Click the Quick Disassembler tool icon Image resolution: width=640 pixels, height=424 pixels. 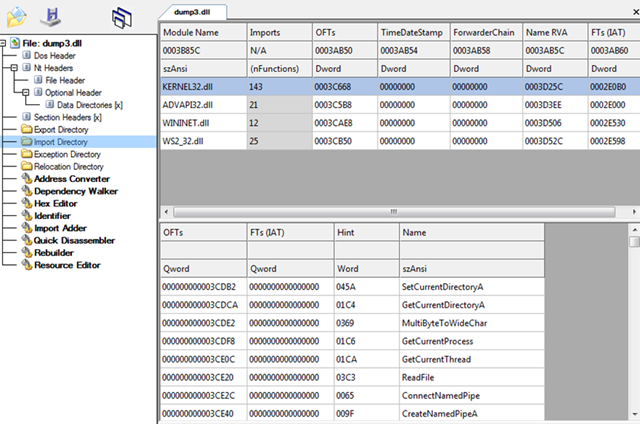27,240
